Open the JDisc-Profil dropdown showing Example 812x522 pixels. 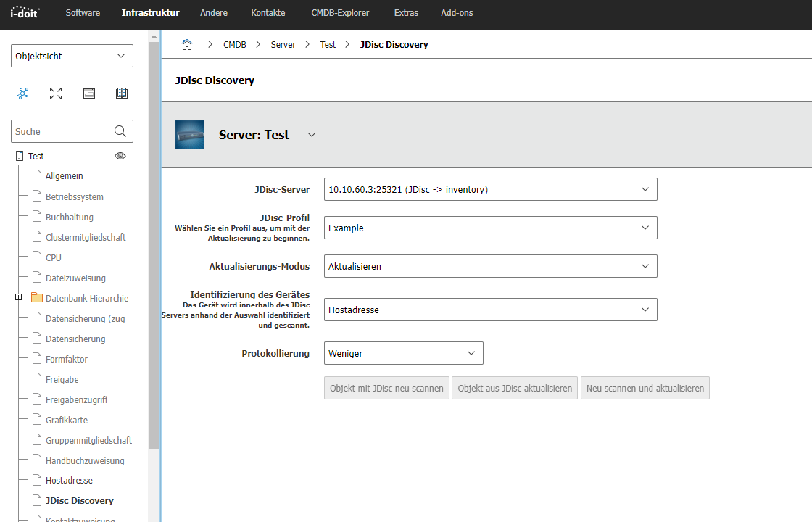click(x=490, y=228)
